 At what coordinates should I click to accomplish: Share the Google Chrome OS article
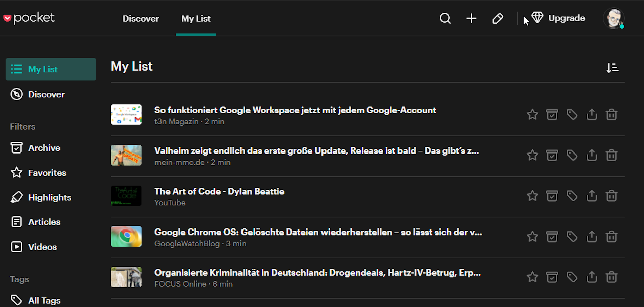592,237
